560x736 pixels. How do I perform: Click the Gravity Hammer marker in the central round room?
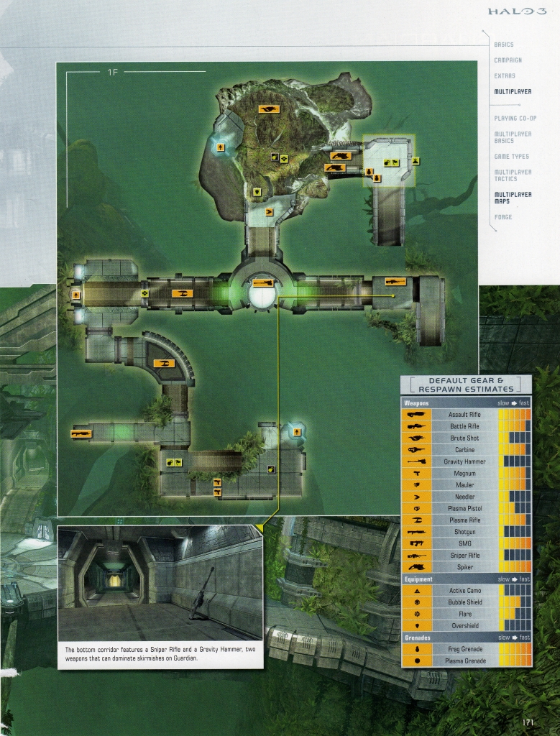coord(263,283)
